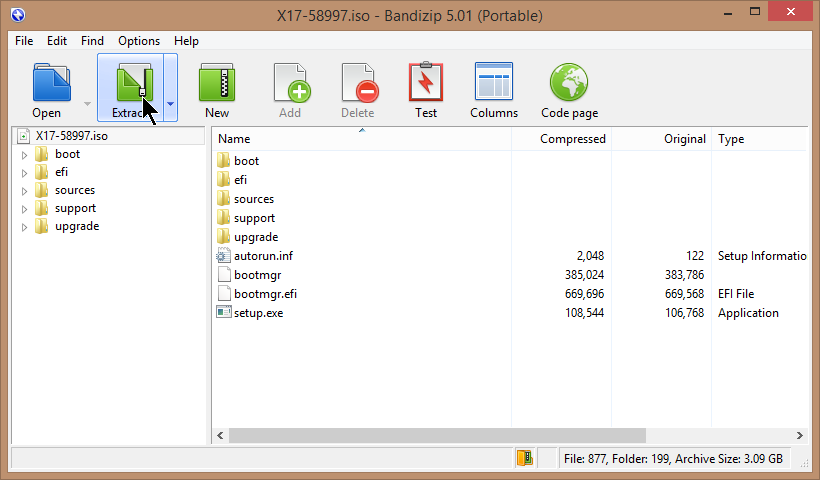Select the bootmgr.efi file row

(x=265, y=294)
